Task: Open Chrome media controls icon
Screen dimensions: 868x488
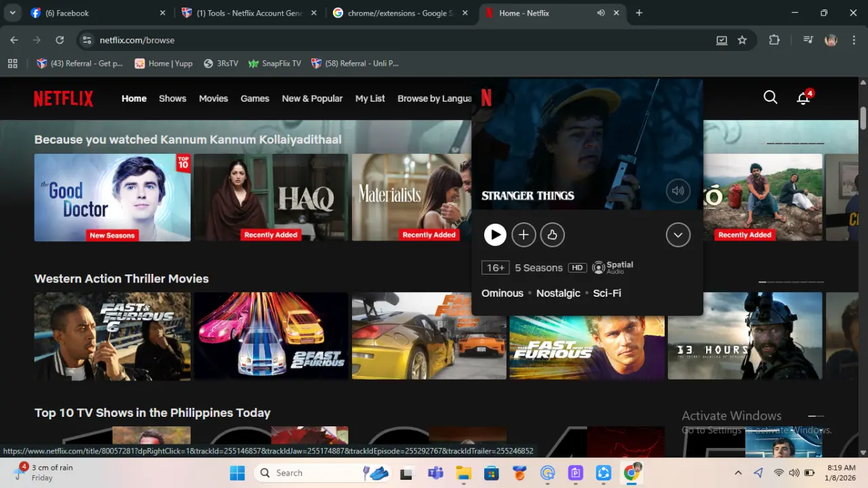Action: click(808, 40)
